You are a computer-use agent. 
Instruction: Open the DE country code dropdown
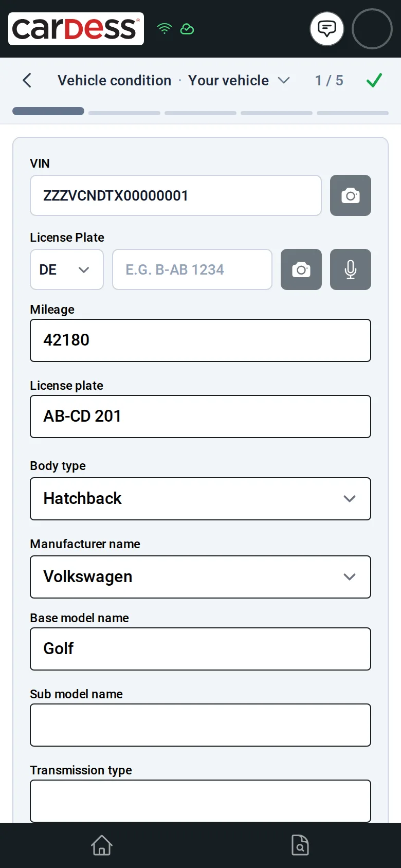point(67,269)
